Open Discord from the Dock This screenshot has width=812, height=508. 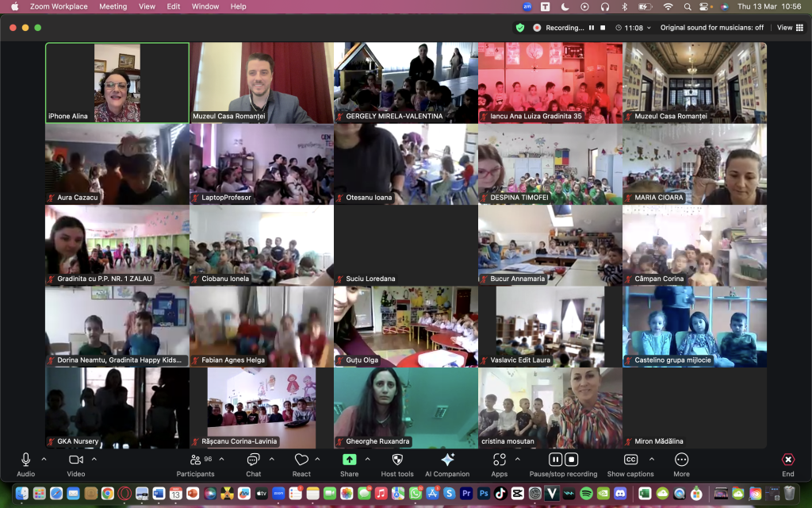coord(620,493)
